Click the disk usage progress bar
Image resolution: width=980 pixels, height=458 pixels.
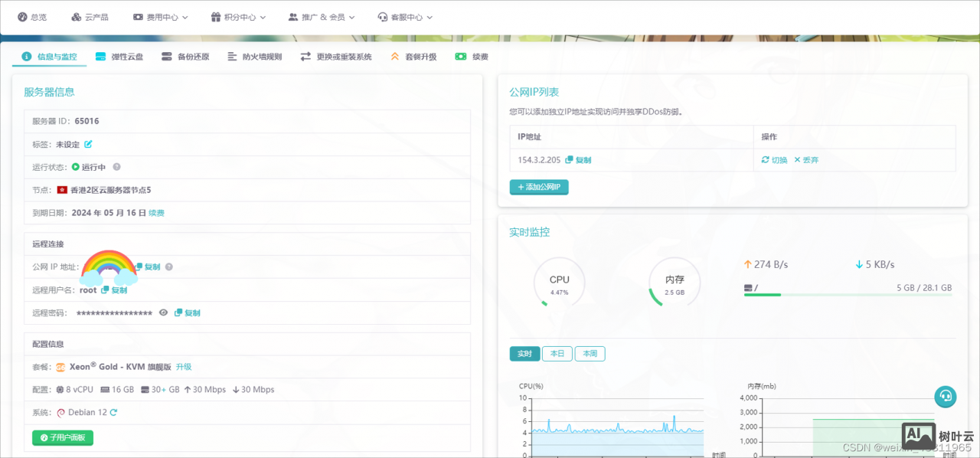tap(848, 295)
